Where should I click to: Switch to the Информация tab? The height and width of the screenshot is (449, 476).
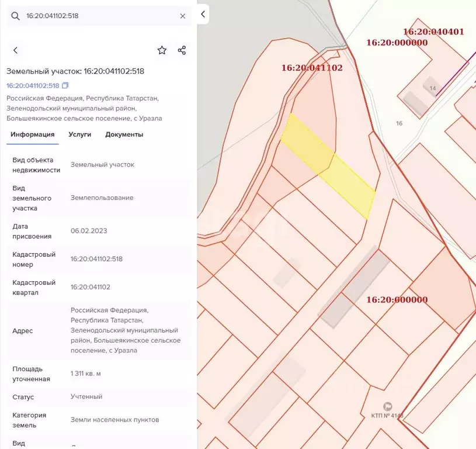[x=33, y=134]
